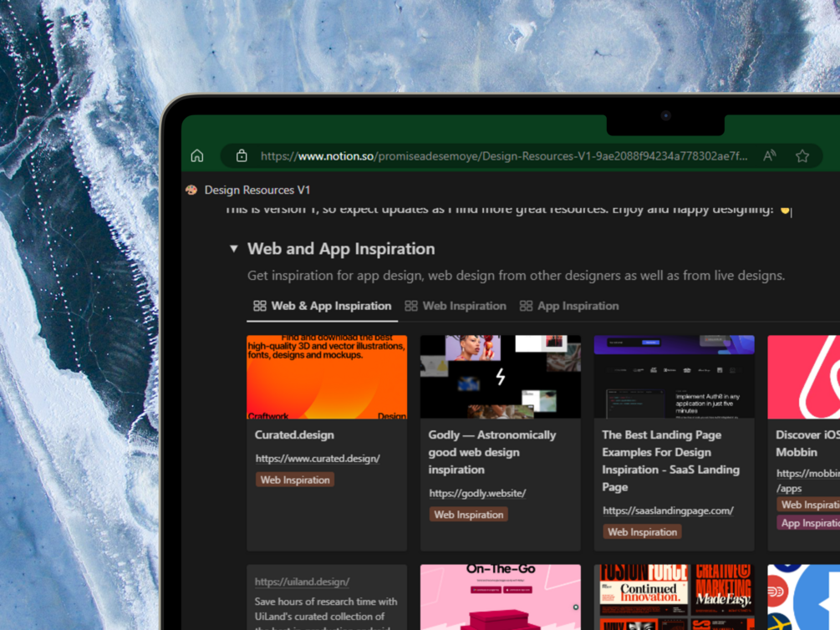
Task: Select the Web & App Inspiration tab
Action: coord(322,306)
